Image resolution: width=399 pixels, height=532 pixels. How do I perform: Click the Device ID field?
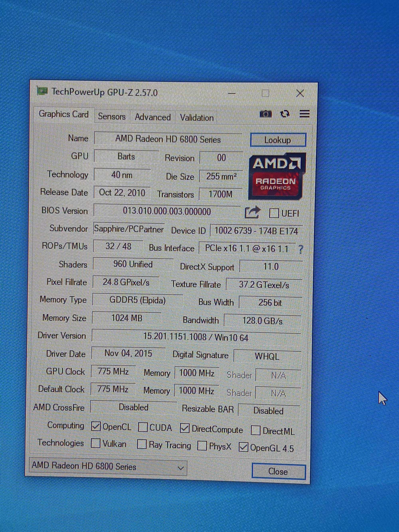pos(256,231)
